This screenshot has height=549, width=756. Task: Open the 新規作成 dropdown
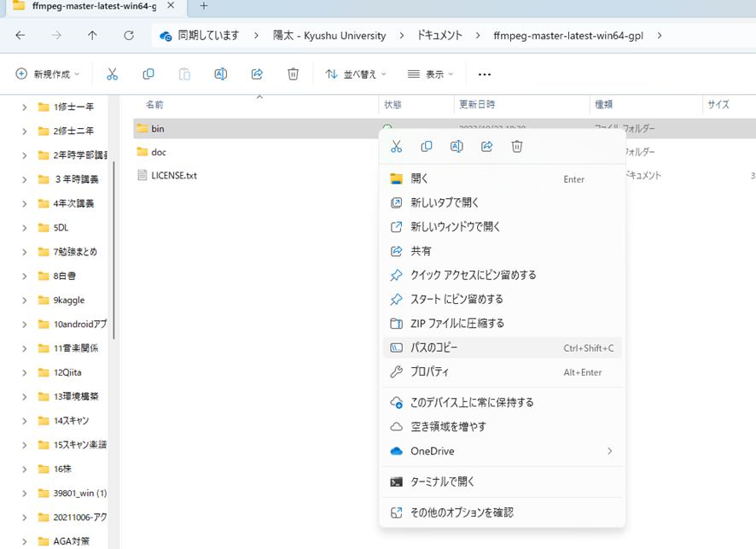47,74
